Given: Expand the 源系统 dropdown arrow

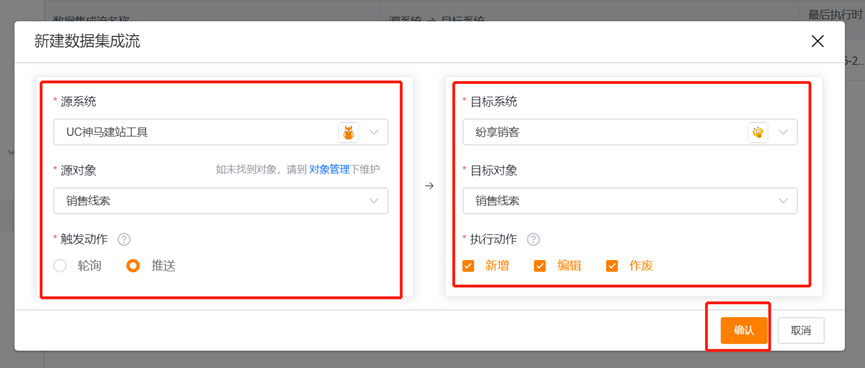Looking at the screenshot, I should tap(374, 132).
